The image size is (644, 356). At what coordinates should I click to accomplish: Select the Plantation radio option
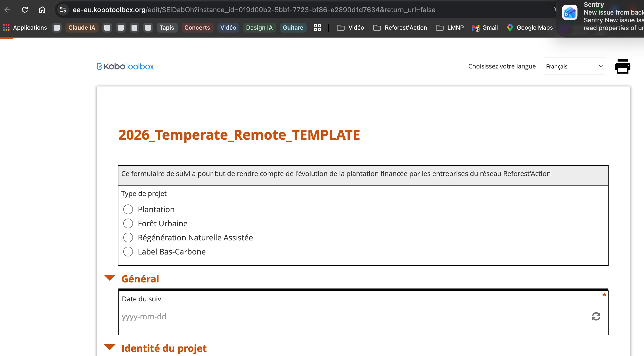128,209
